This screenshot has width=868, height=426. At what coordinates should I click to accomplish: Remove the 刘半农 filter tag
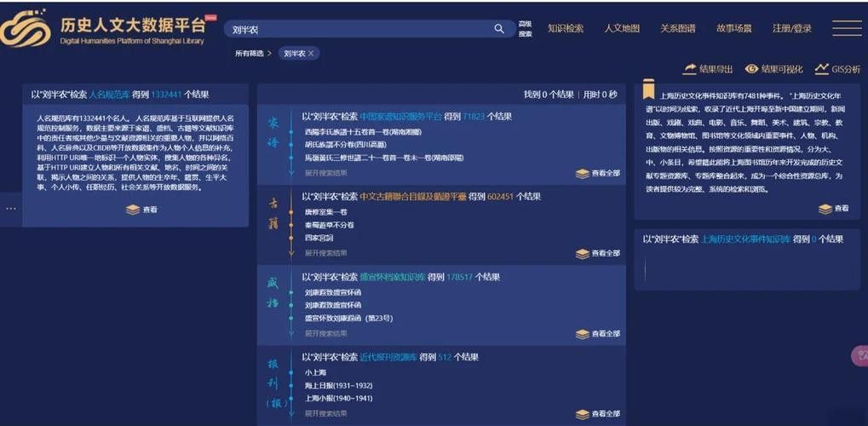point(311,54)
